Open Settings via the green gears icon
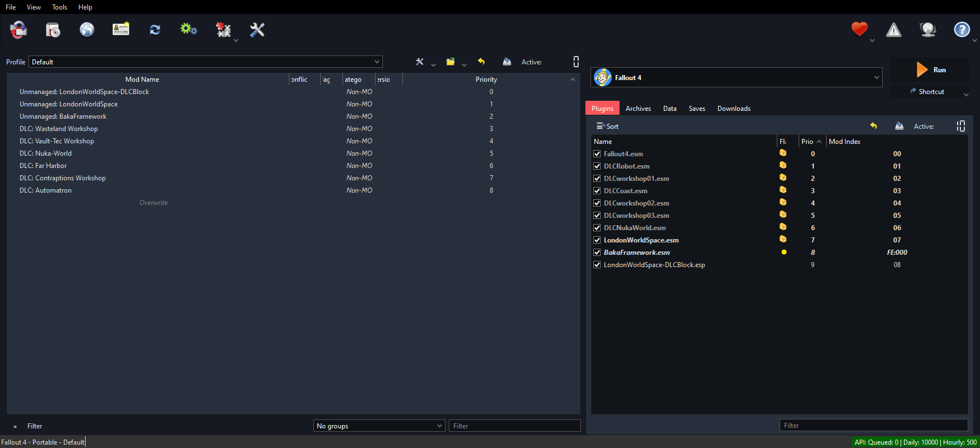The width and height of the screenshot is (980, 448). [x=189, y=29]
